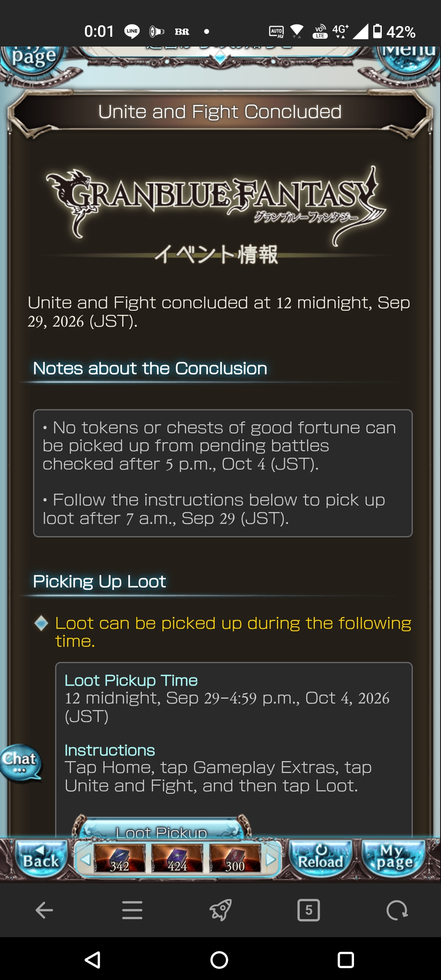The width and height of the screenshot is (441, 980).
Task: Tap the browser back arrow icon
Action: click(44, 910)
